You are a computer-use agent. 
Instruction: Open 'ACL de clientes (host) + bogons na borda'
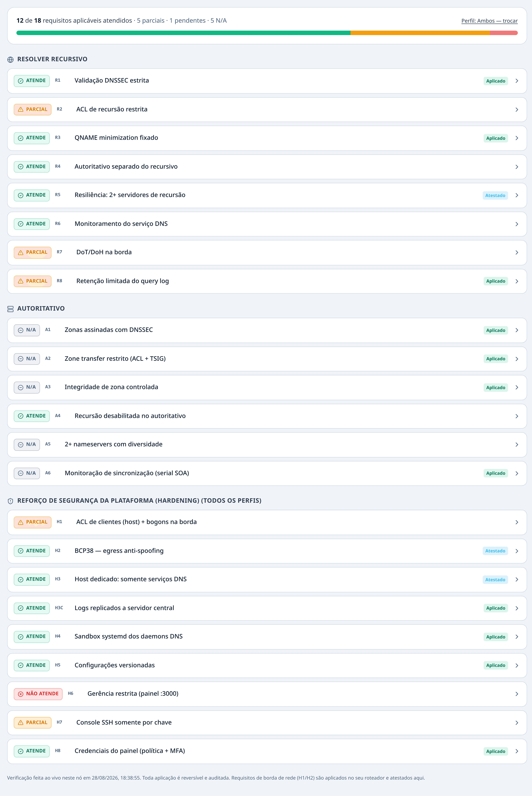(x=267, y=522)
